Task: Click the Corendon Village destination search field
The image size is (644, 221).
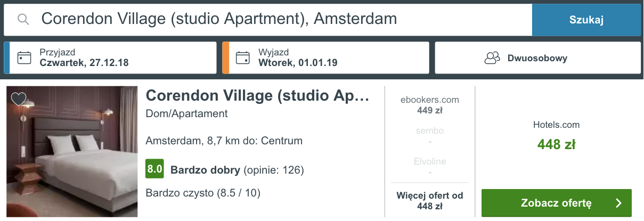Action: coord(266,19)
